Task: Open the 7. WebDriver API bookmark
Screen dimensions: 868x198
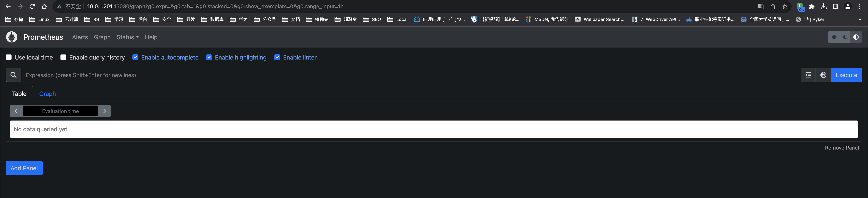Action: [x=656, y=19]
